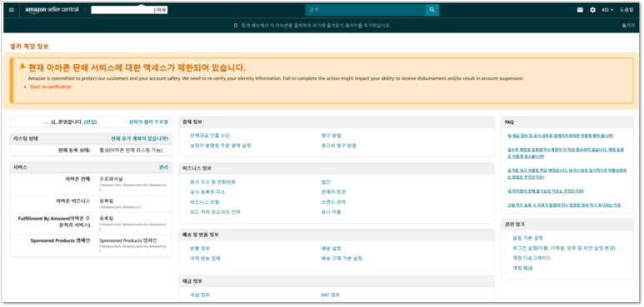Open the 판매자 토큰 link

[x=333, y=192]
